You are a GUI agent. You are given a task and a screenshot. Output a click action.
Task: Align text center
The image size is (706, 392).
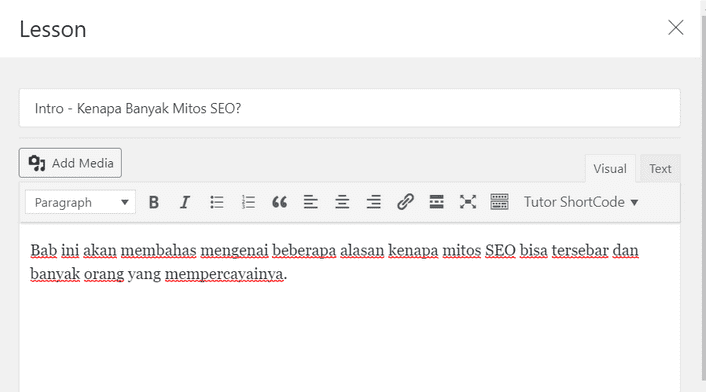(x=342, y=203)
